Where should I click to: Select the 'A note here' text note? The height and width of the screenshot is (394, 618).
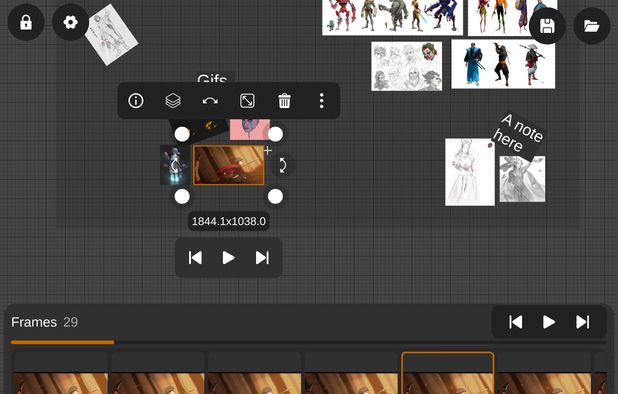click(518, 134)
